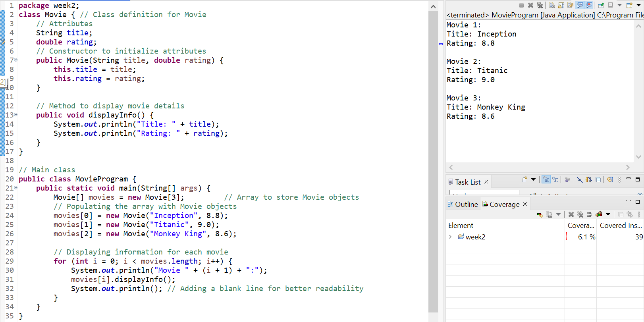
Task: Click the Display Selected Console icon
Action: tap(611, 5)
